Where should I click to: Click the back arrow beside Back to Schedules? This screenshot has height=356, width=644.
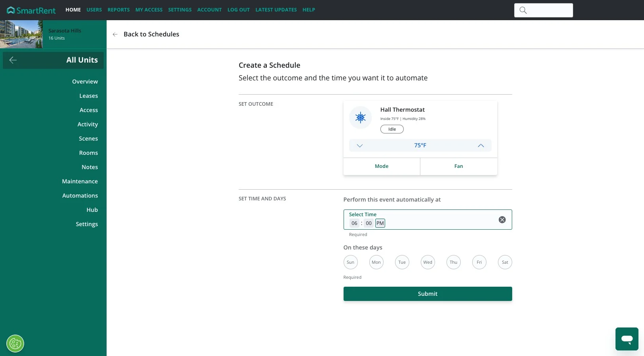tap(115, 34)
